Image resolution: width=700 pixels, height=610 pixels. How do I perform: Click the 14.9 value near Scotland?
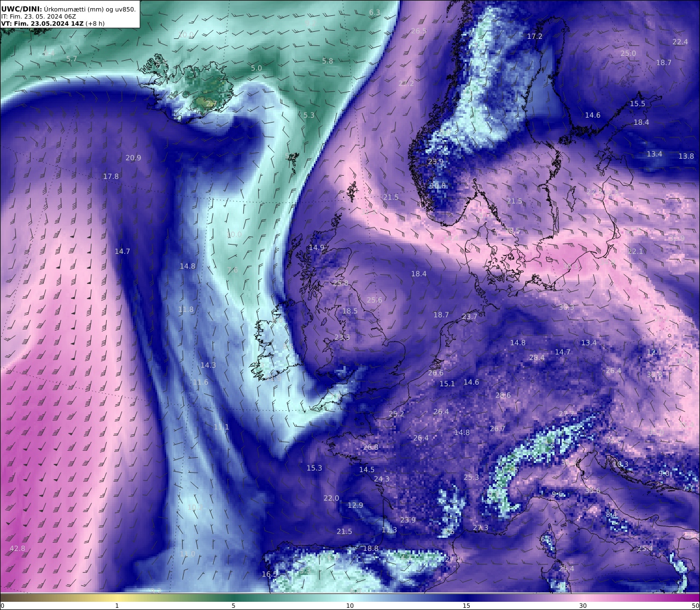point(317,247)
